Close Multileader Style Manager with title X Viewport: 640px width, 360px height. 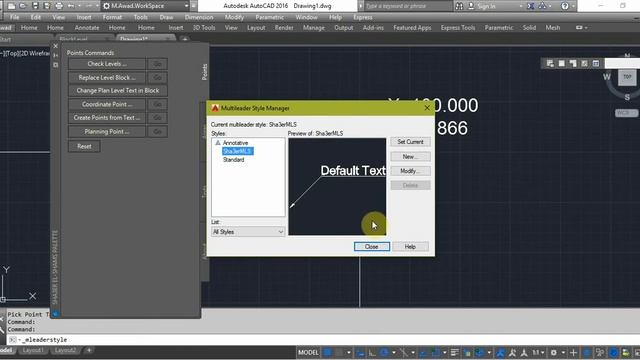coord(427,108)
